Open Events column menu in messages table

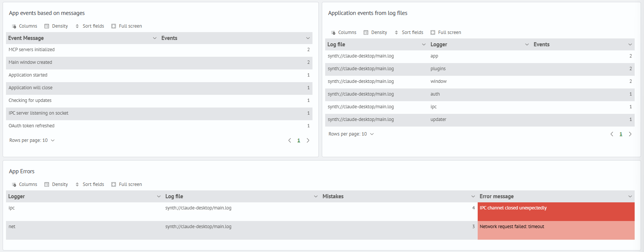[x=308, y=38]
